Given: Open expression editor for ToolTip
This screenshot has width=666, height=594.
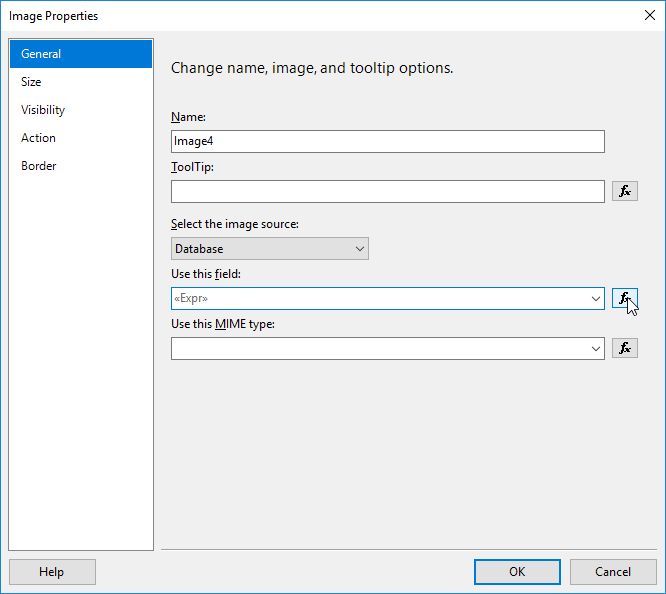Looking at the screenshot, I should click(x=625, y=191).
